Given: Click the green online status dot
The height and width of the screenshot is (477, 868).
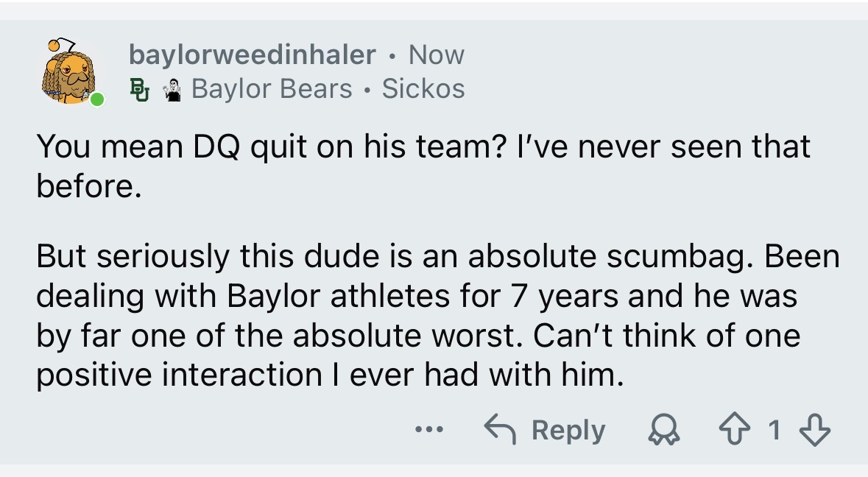Looking at the screenshot, I should click(x=96, y=99).
